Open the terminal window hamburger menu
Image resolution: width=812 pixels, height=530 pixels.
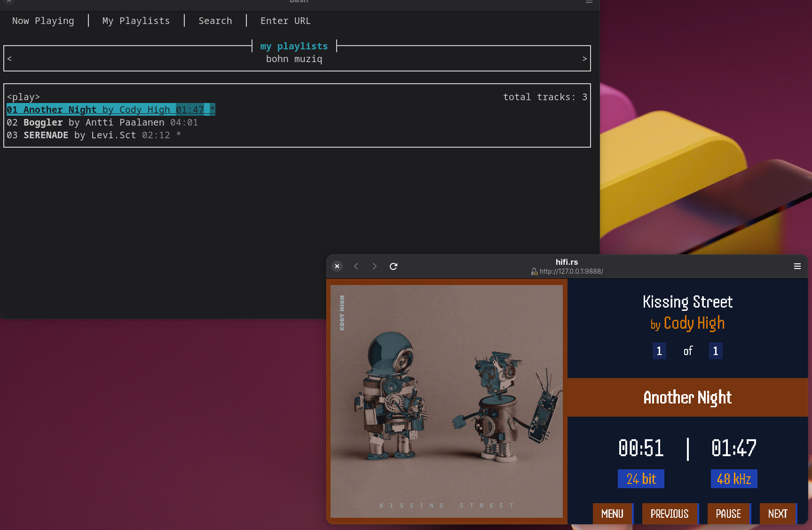tap(589, 2)
